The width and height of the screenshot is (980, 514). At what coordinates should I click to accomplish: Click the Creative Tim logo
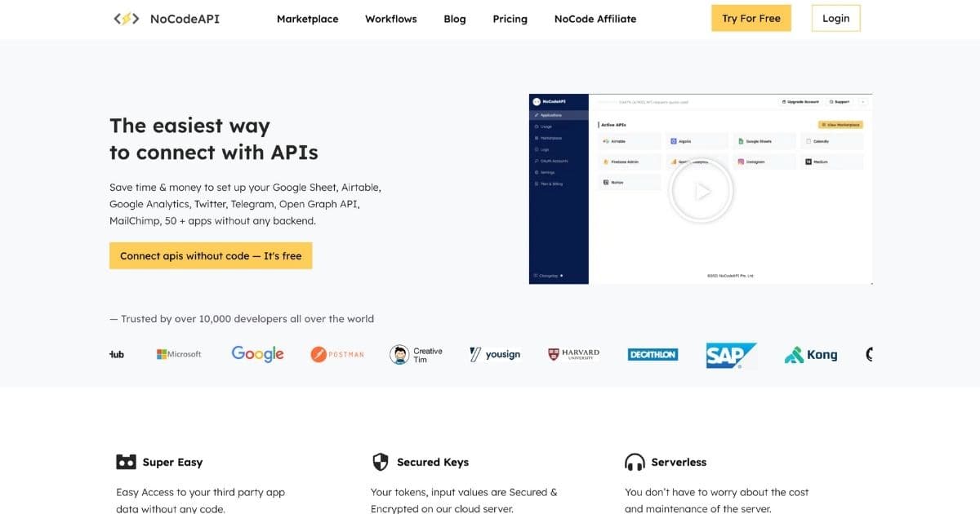point(416,355)
